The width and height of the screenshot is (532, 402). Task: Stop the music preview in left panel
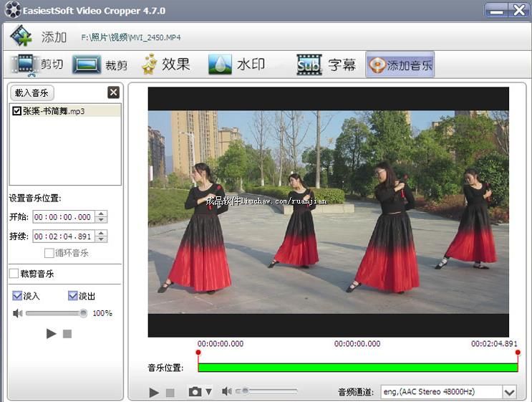tap(67, 334)
